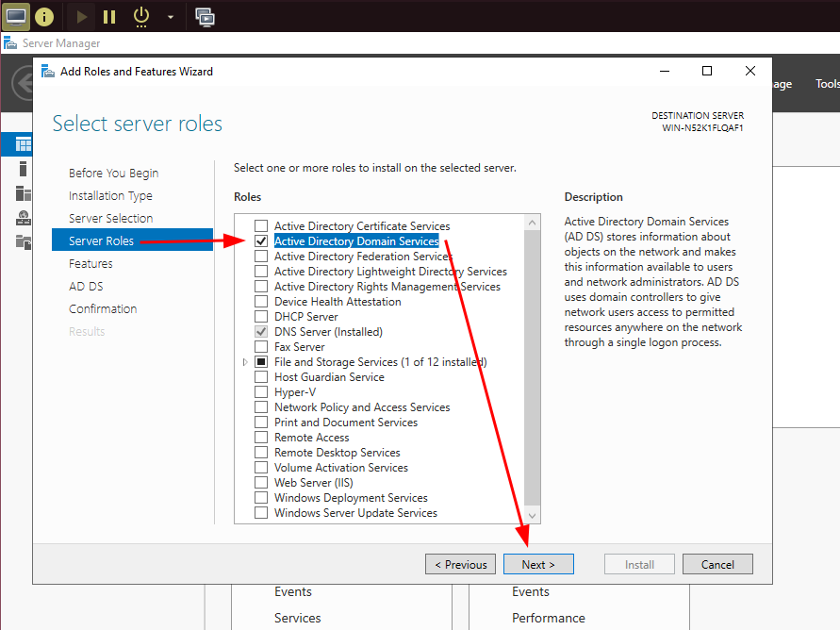Click the VM console monitor icon

click(x=15, y=17)
